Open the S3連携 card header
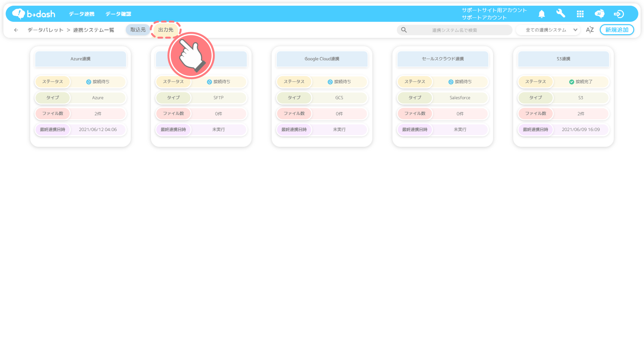This screenshot has width=644, height=362. tap(563, 59)
